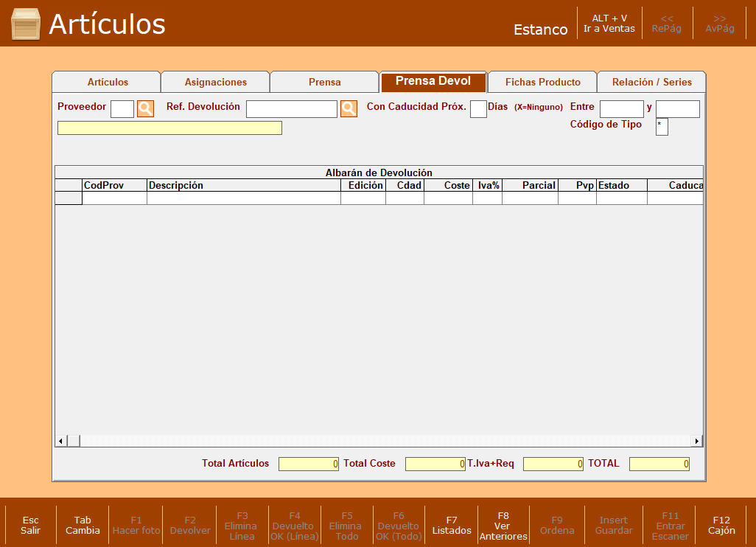Screen dimensions: 756x547
Task: Focus the Ref. Devolución input field
Action: 291,109
